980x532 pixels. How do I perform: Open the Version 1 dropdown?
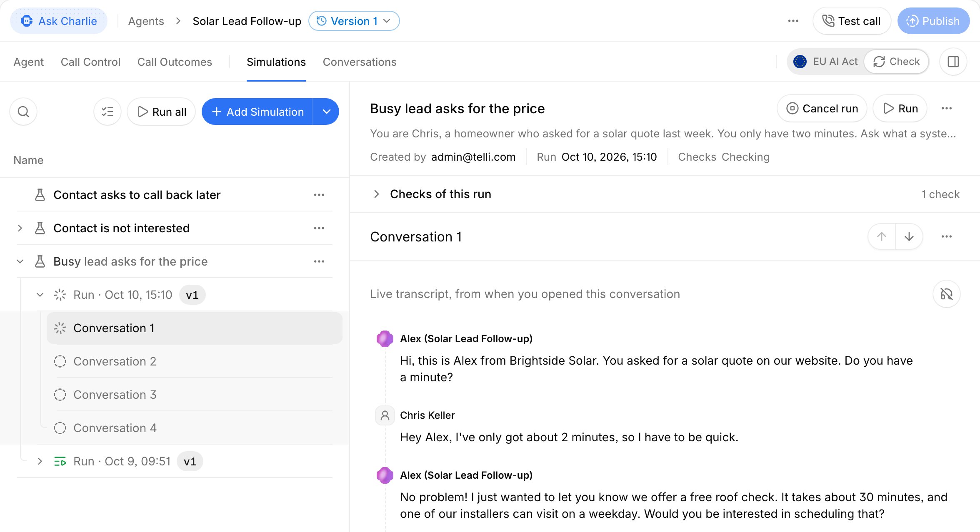(x=354, y=21)
